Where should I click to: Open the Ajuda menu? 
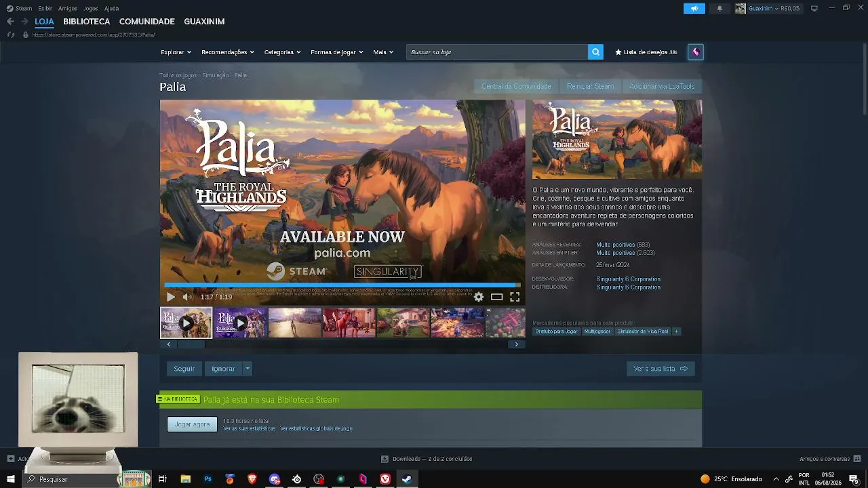pyautogui.click(x=112, y=8)
